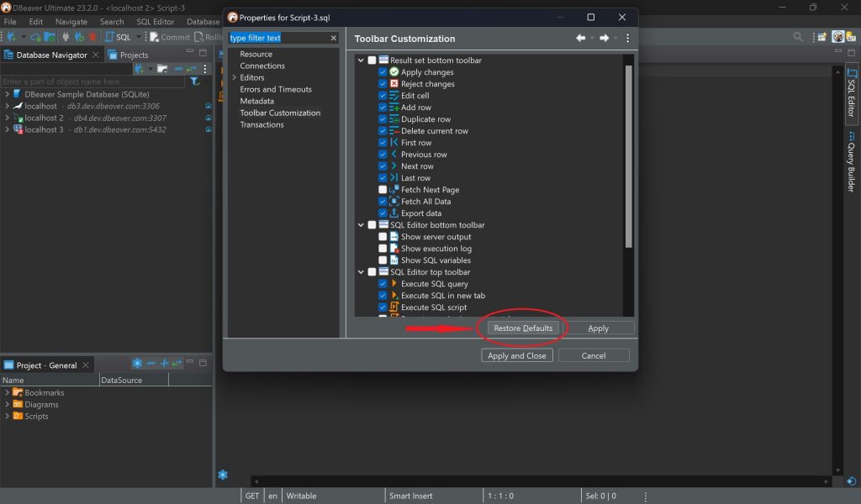Expand the Bookmarks folder in Project panel
Image resolution: width=861 pixels, height=504 pixels.
click(x=7, y=392)
